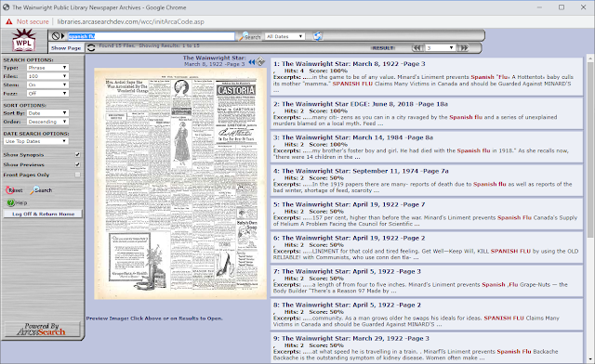Click the results scrollbar down arrow
The width and height of the screenshot is (595, 364).
(590, 358)
